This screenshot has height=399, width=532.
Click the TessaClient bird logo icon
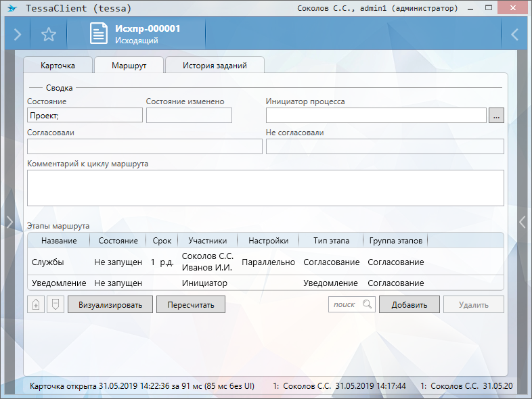[x=12, y=9]
